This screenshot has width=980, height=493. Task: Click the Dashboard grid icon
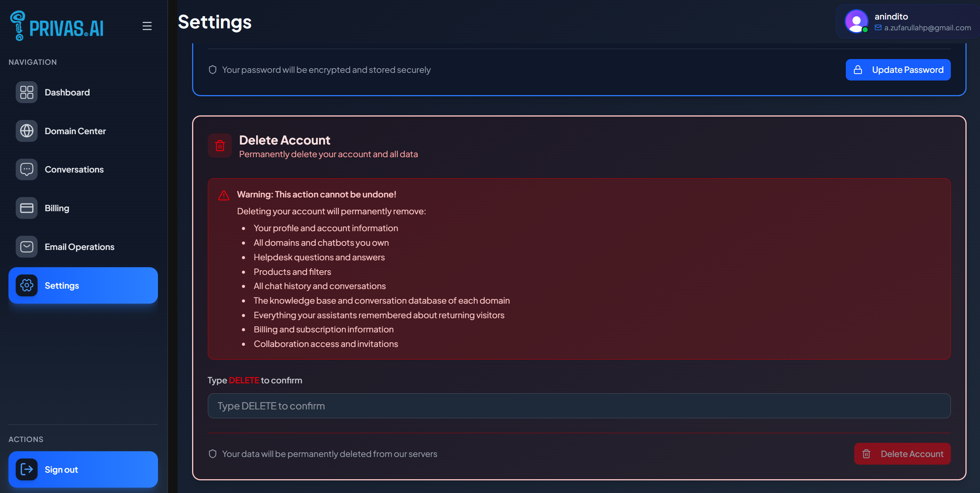coord(26,92)
